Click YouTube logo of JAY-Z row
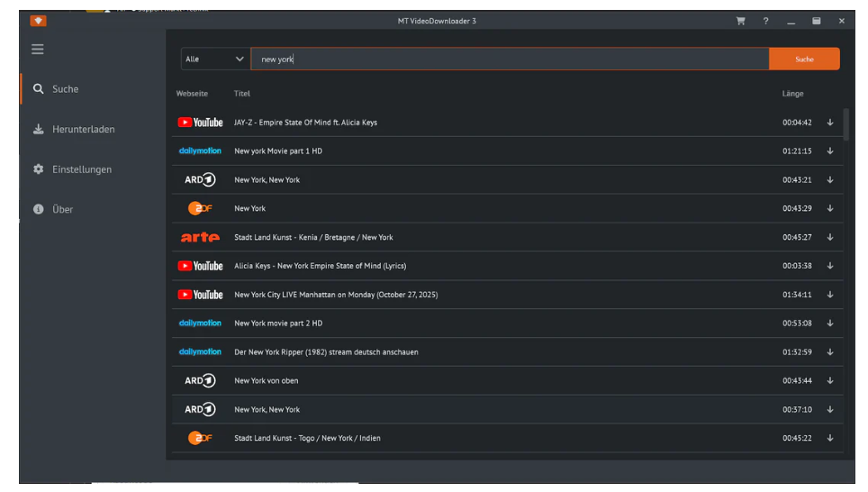Viewport: 868px width, 492px height. coord(200,123)
